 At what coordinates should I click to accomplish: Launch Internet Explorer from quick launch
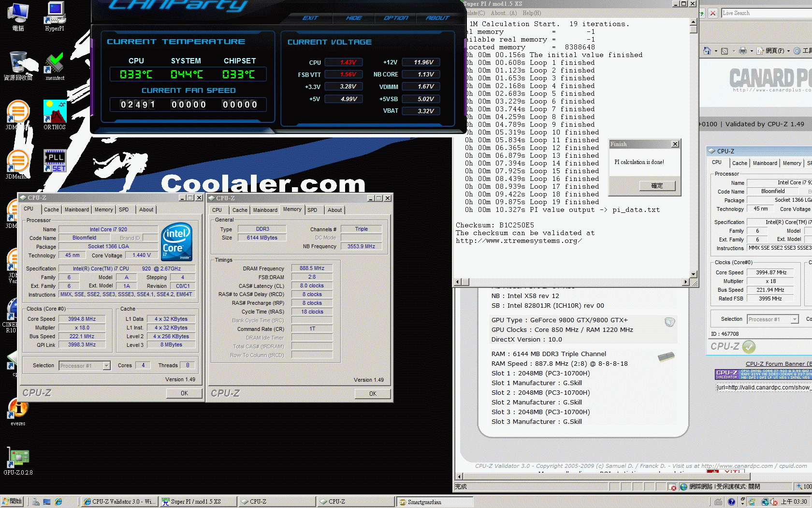pos(58,502)
